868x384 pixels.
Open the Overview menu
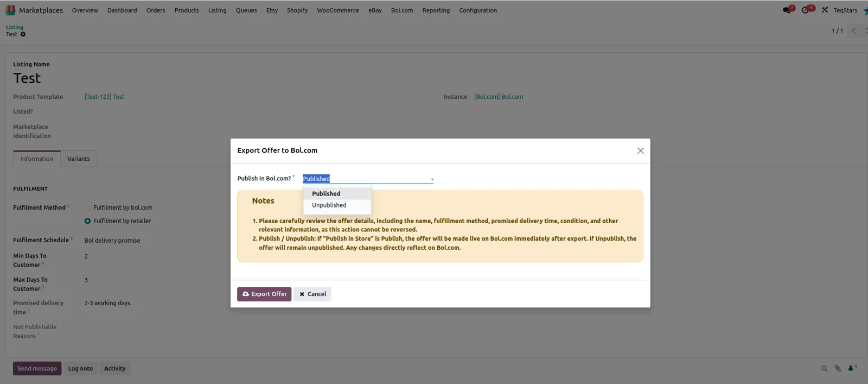[x=85, y=10]
